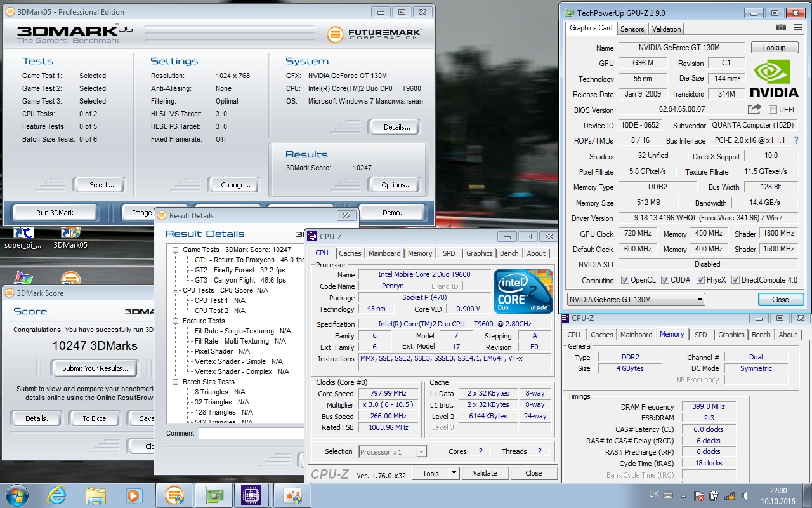This screenshot has width=812, height=508.
Task: Click the BIOS export share icon in GPU-Z
Action: click(x=754, y=110)
